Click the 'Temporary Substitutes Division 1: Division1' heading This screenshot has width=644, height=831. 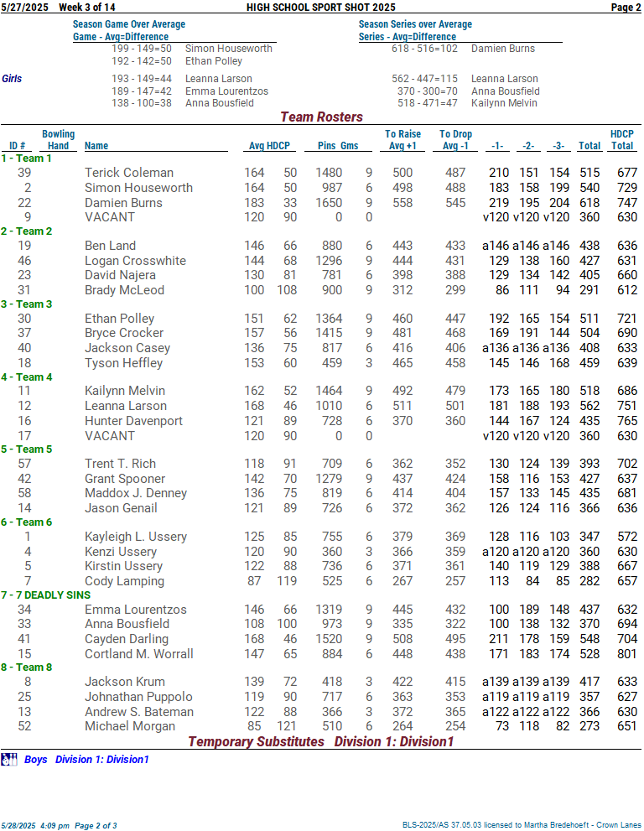(320, 741)
